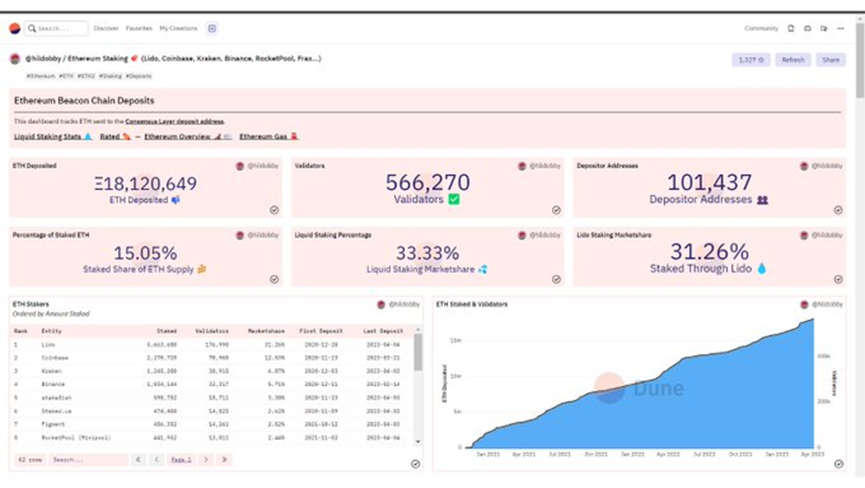
Task: Click the ETH Stakers table scrollbar thumb
Action: point(418,352)
